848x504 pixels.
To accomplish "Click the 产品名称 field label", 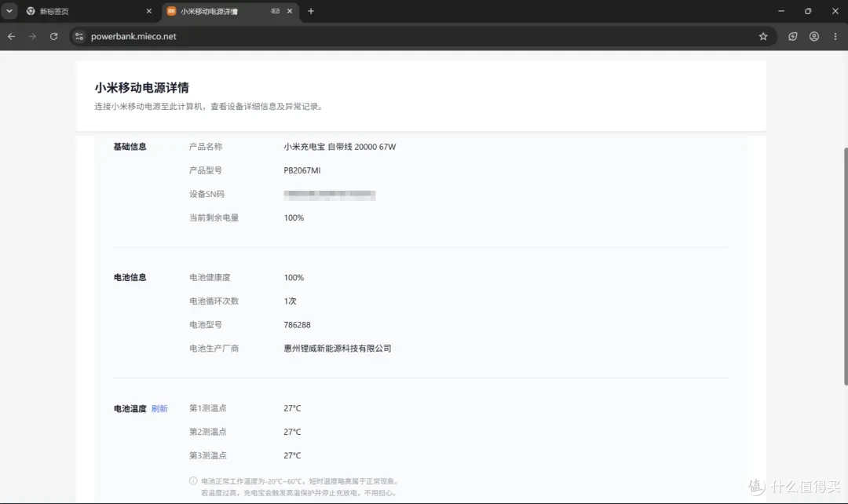I will (x=206, y=147).
